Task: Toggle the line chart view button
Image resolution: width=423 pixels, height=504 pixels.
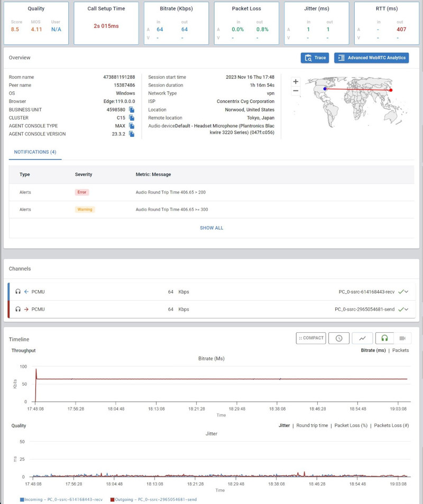Action: pos(362,338)
